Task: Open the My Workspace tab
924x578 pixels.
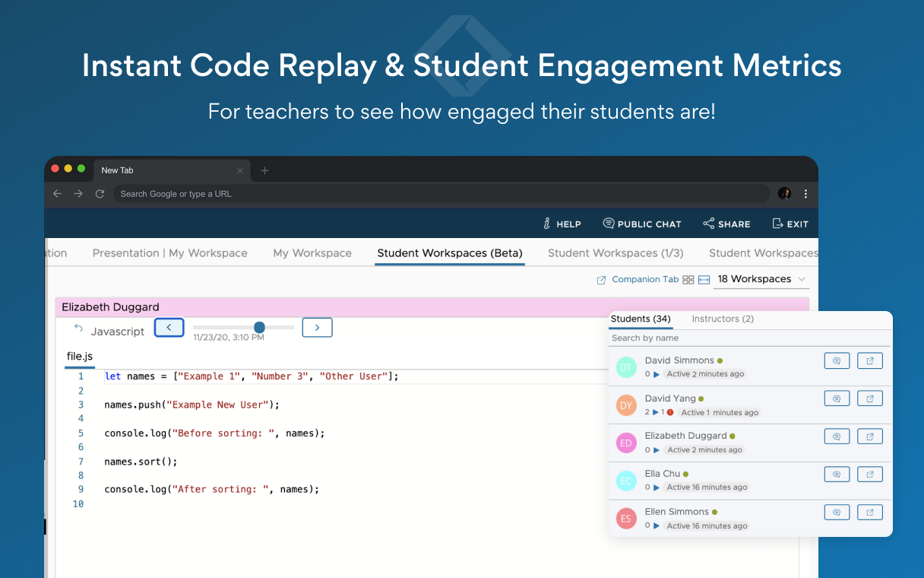Action: 312,253
